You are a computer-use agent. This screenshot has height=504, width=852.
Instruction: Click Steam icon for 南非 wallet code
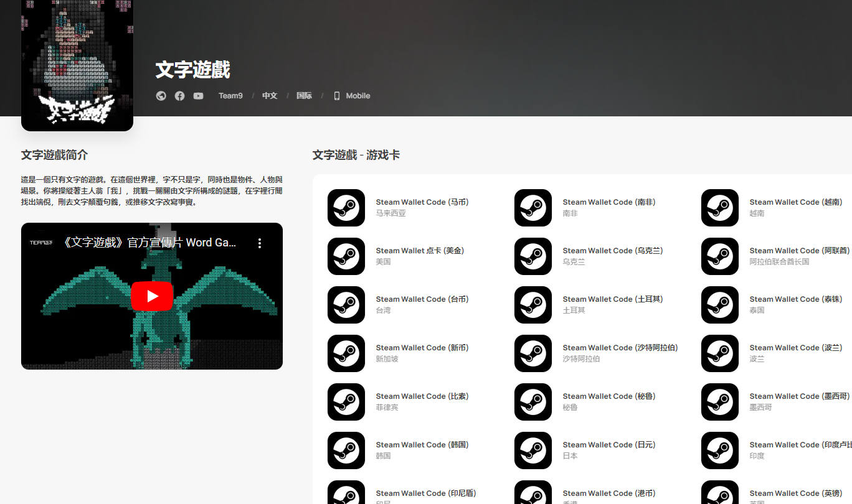click(533, 208)
